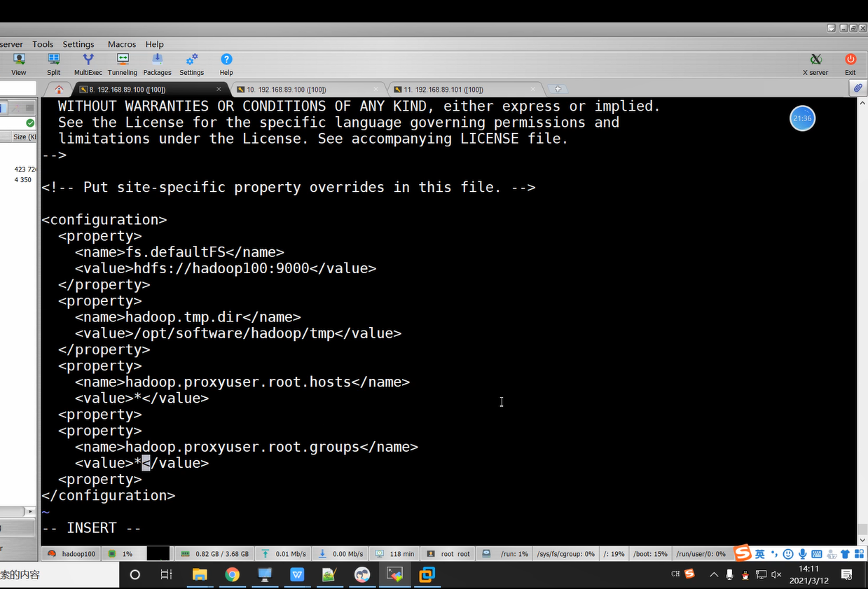Click the taskbar clock 14:11
This screenshot has height=589, width=868.
tap(809, 575)
